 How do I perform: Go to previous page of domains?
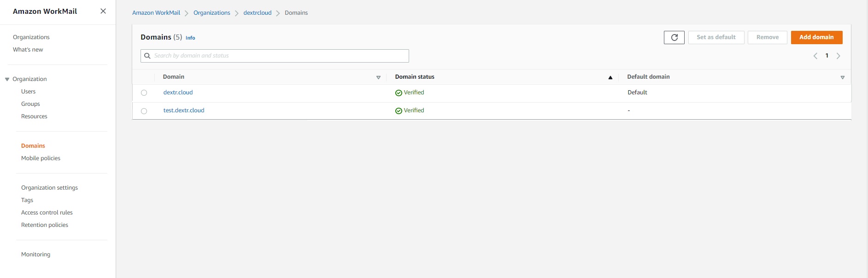coord(815,56)
